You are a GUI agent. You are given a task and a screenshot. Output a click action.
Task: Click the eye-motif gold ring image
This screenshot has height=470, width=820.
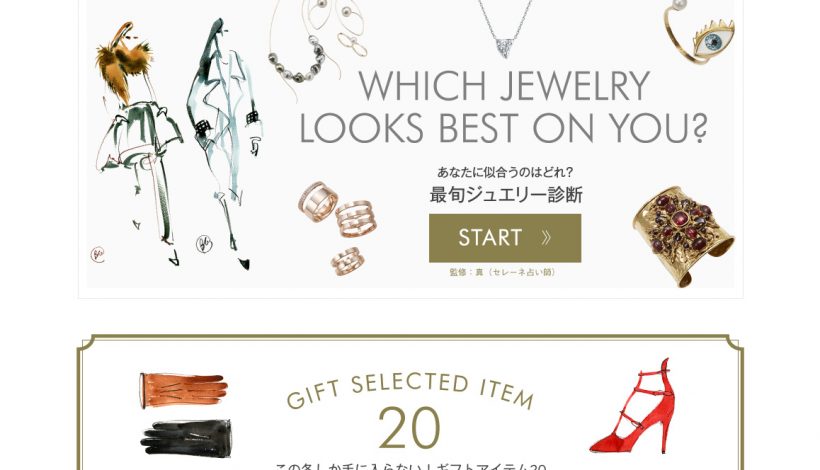(x=699, y=34)
